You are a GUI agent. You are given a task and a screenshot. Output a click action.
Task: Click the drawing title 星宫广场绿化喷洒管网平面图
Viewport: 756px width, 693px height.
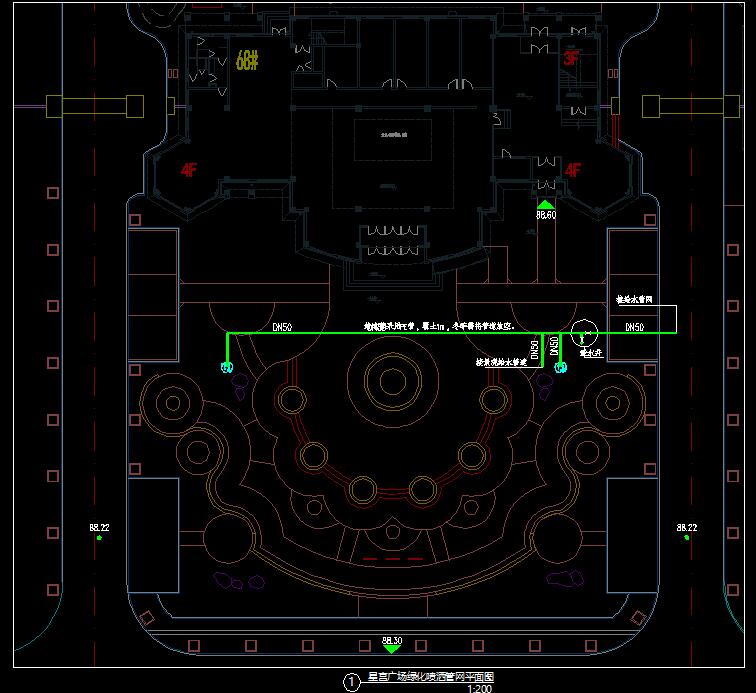431,677
